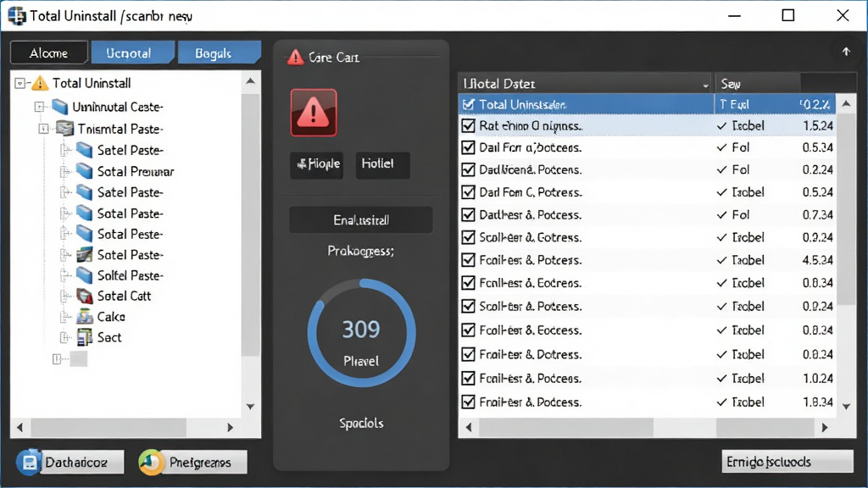Click the round icon on Pnefgremes button
Image resolution: width=868 pixels, height=488 pixels.
click(151, 463)
